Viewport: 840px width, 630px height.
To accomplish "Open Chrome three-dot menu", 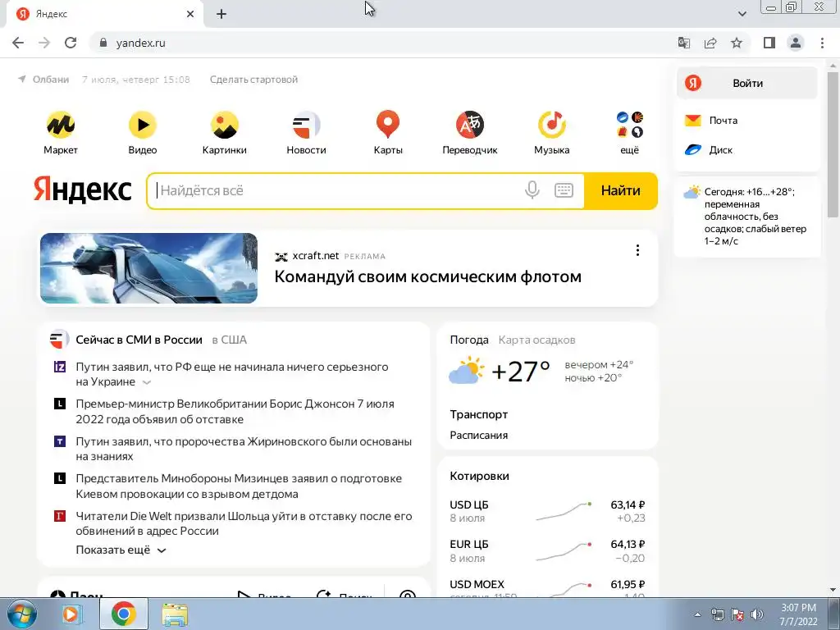I will click(822, 43).
